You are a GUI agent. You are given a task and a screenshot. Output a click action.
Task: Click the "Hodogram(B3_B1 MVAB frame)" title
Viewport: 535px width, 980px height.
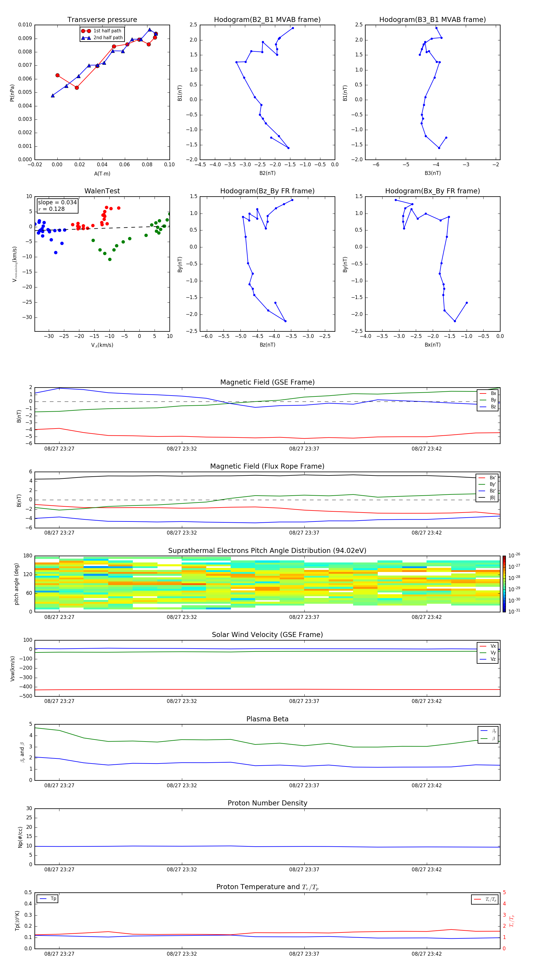(432, 19)
